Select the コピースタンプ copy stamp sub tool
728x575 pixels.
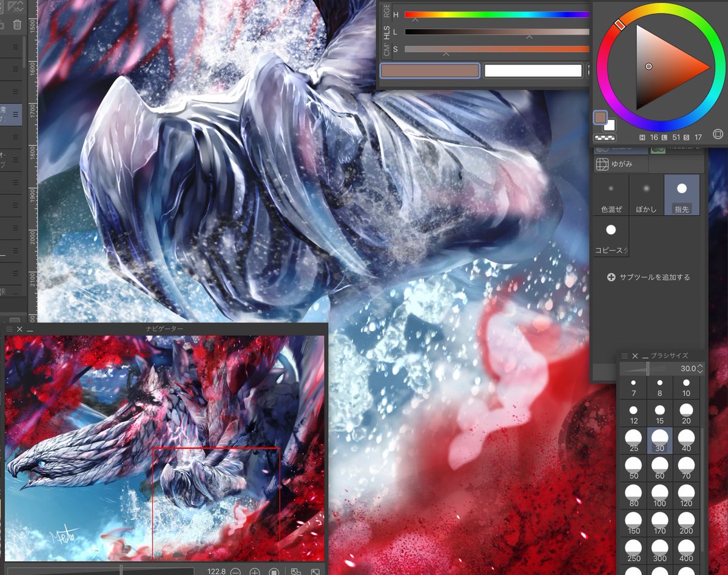point(611,237)
